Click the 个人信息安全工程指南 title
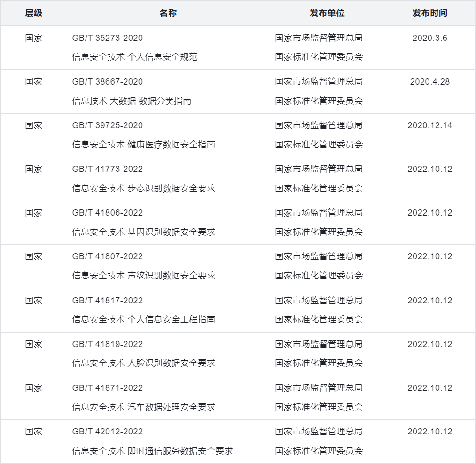This screenshot has width=476, height=464. 171,319
